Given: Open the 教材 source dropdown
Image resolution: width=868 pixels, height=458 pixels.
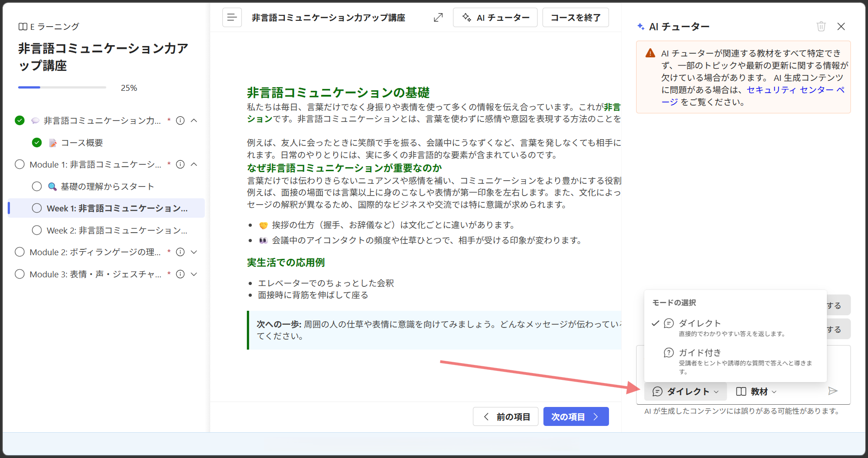Looking at the screenshot, I should [756, 392].
